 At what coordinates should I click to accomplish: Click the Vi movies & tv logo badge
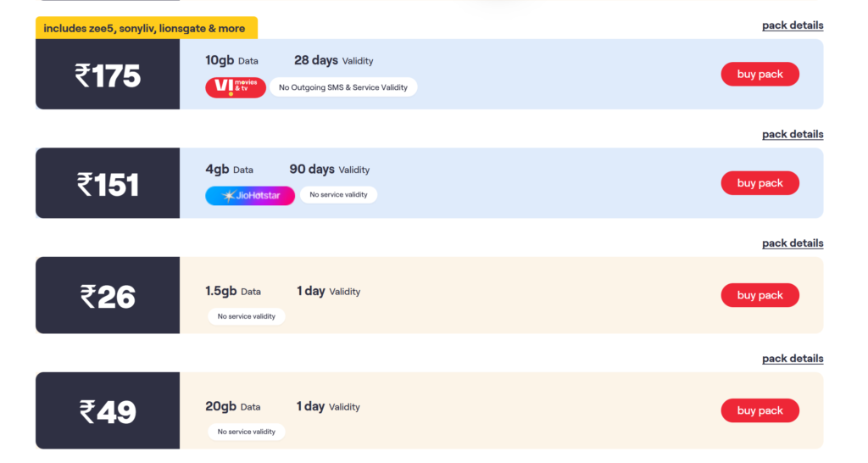[236, 87]
